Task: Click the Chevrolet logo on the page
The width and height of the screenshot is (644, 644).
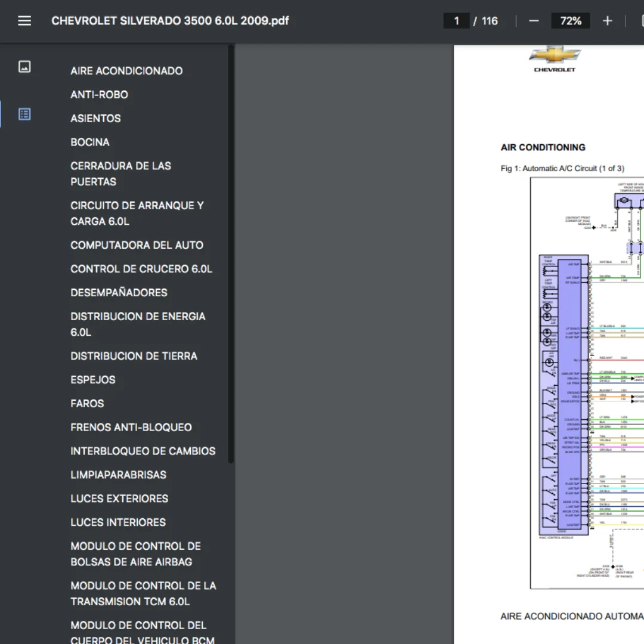Action: 555,58
